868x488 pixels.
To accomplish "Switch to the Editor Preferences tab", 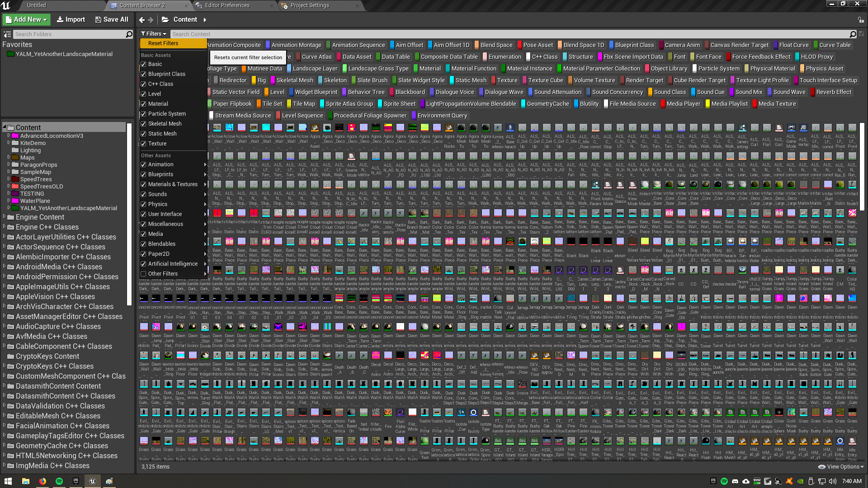I will point(227,5).
